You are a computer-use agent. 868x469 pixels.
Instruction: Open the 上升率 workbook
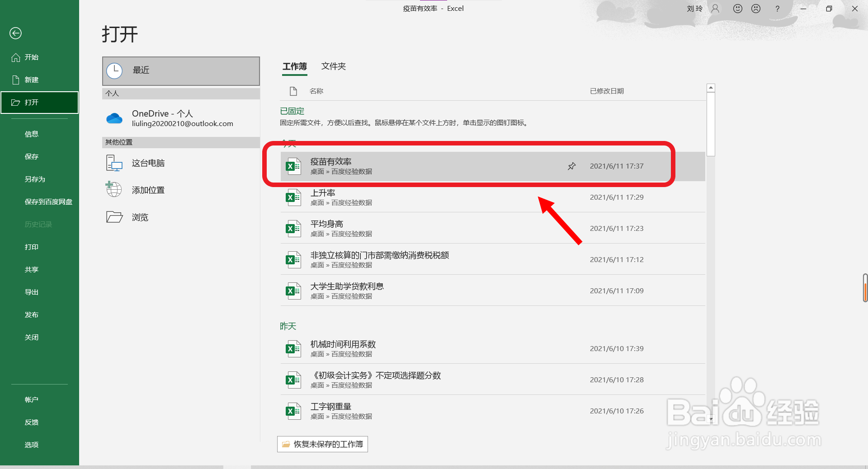(x=493, y=197)
